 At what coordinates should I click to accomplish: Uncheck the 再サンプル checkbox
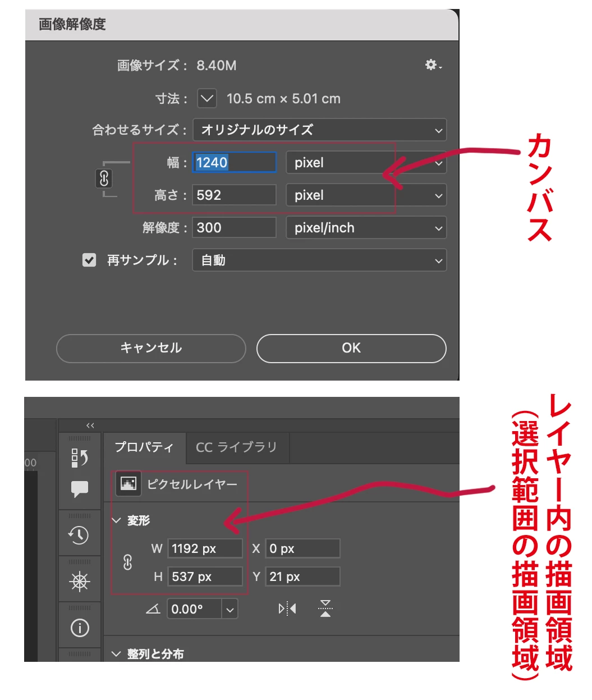89,260
